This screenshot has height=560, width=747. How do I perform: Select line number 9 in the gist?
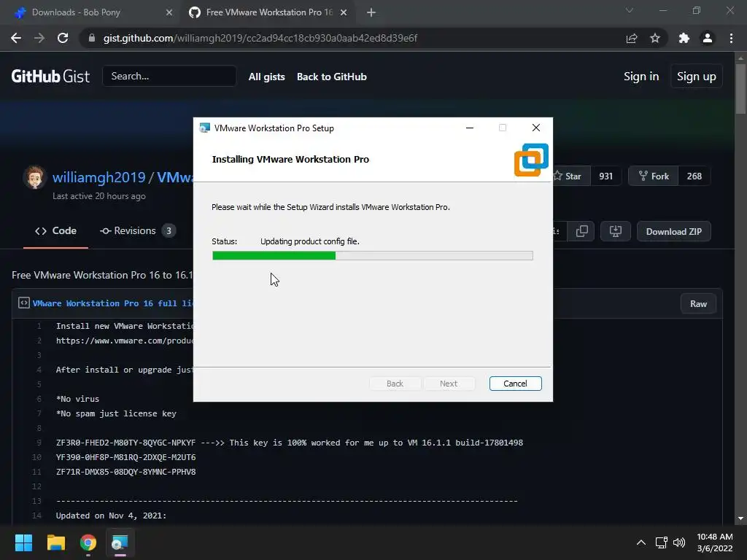coord(39,443)
